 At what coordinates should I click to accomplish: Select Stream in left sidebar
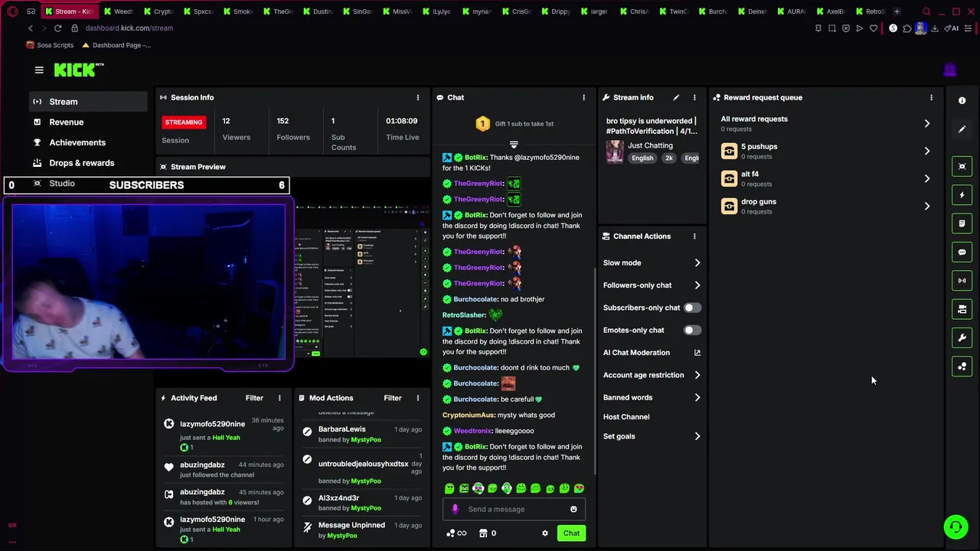pos(88,102)
